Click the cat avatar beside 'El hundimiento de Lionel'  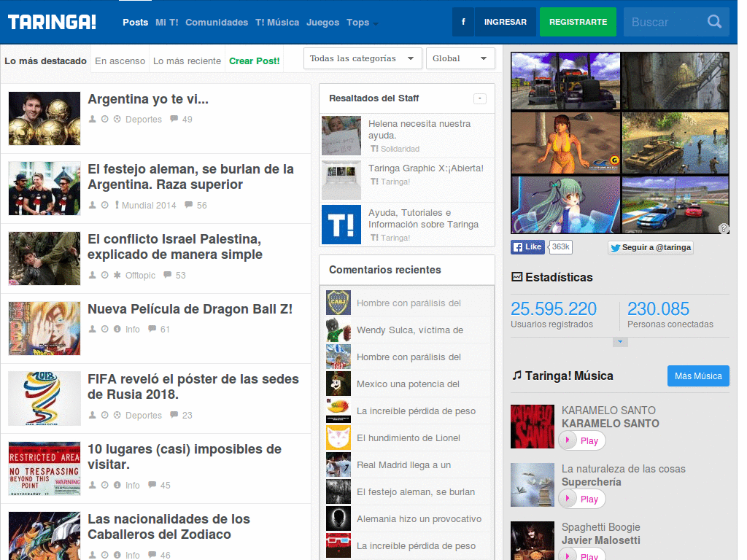click(338, 437)
